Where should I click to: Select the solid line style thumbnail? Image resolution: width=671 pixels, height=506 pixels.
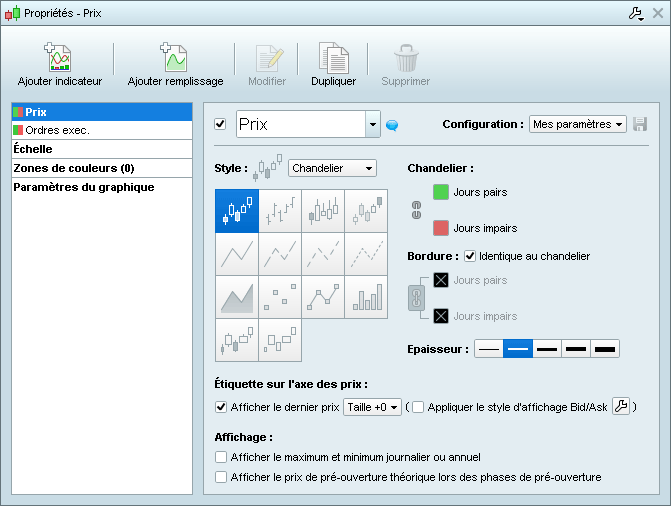(237, 254)
